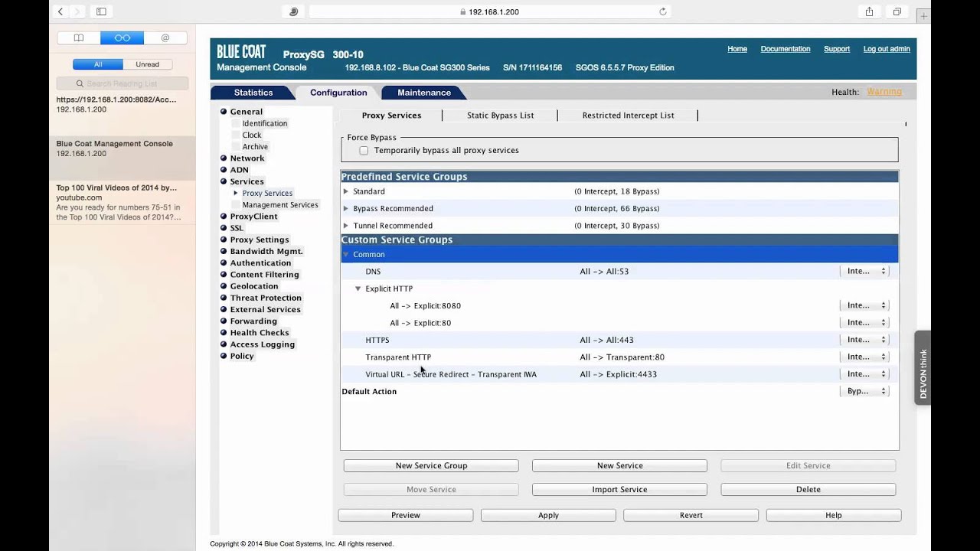Switch sidebar to Bookmarks book icon
The width and height of the screenshot is (980, 551).
click(78, 37)
